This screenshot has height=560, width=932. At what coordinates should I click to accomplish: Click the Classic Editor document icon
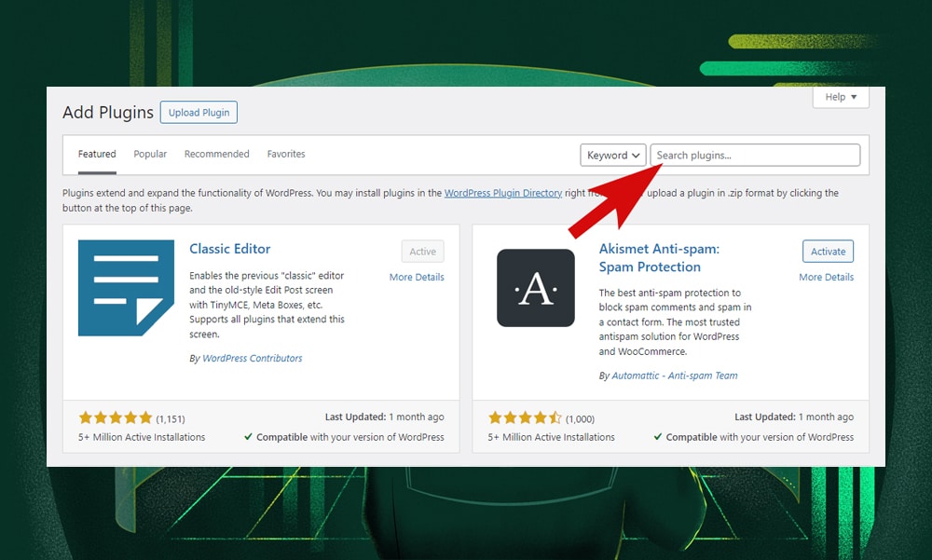126,288
